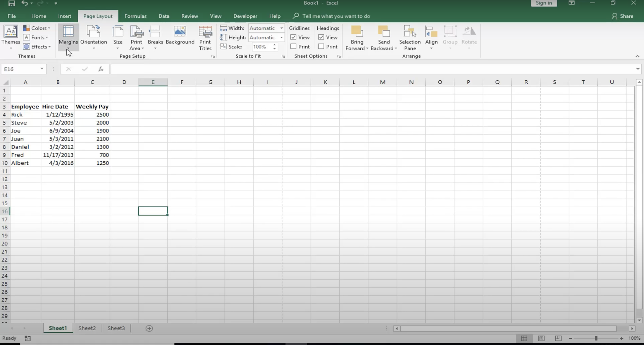Viewport: 644px width, 345px height.
Task: Expand the Height dropdown
Action: 281,37
